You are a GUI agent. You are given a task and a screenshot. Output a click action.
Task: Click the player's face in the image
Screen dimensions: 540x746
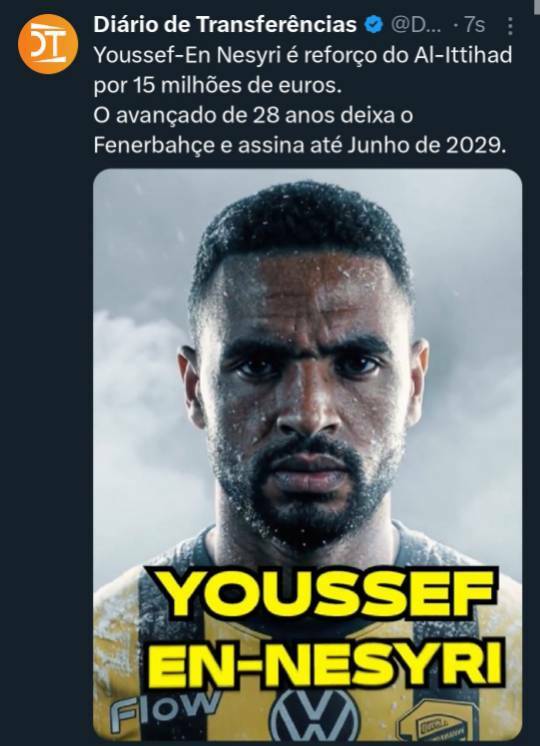click(x=304, y=400)
